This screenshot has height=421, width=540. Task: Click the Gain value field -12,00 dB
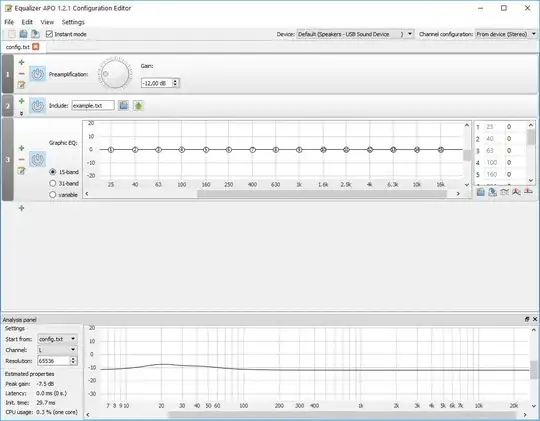[x=157, y=83]
